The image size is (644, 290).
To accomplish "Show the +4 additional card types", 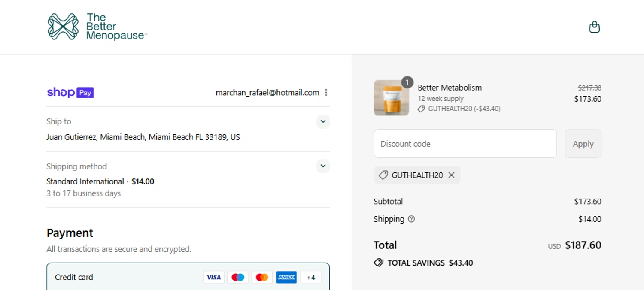I will point(311,278).
